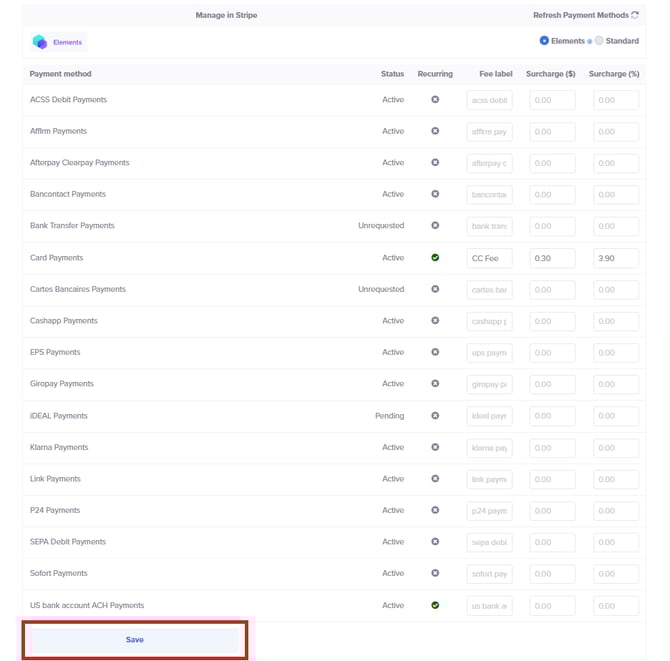Click the Card Payments fee label field
This screenshot has height=661, width=670.
tap(489, 258)
